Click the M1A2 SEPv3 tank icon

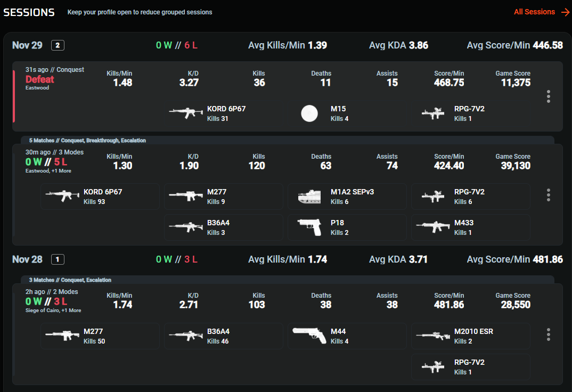[x=309, y=196]
